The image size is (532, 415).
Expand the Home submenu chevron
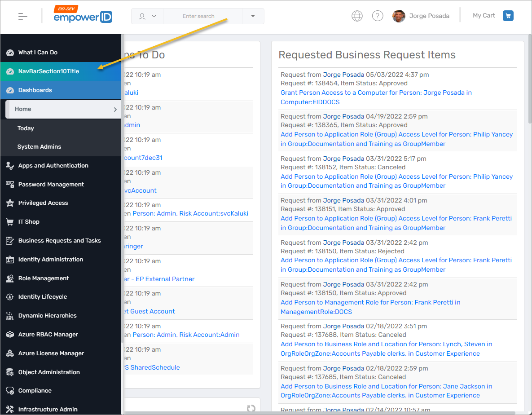coord(115,109)
